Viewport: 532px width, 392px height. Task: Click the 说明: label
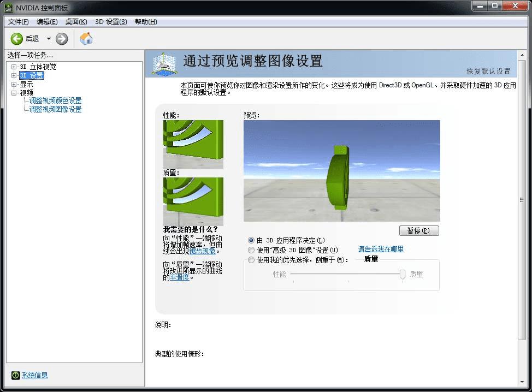(163, 325)
